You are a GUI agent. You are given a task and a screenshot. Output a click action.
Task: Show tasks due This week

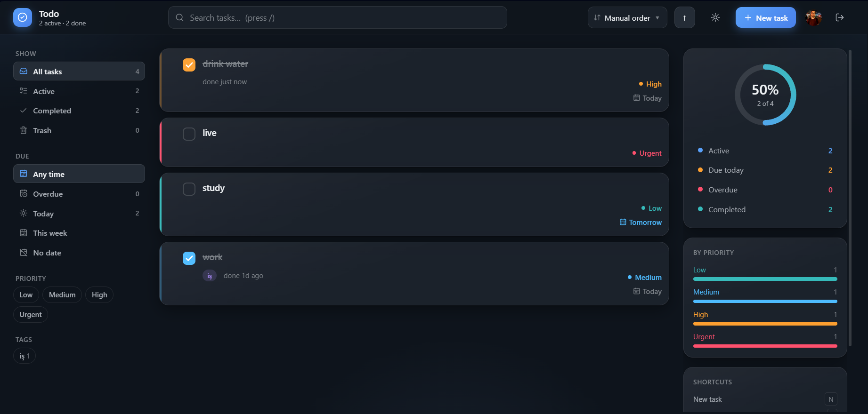(x=79, y=233)
